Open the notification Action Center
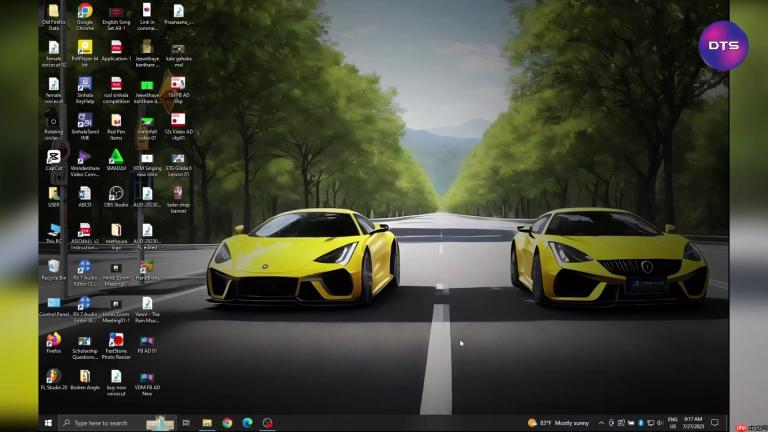The image size is (768, 432). (715, 423)
